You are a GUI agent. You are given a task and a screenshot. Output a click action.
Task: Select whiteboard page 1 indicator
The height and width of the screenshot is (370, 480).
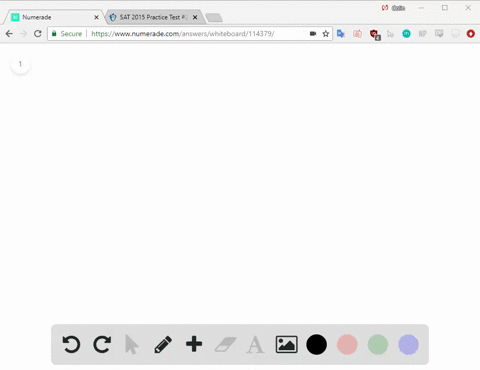pyautogui.click(x=20, y=64)
